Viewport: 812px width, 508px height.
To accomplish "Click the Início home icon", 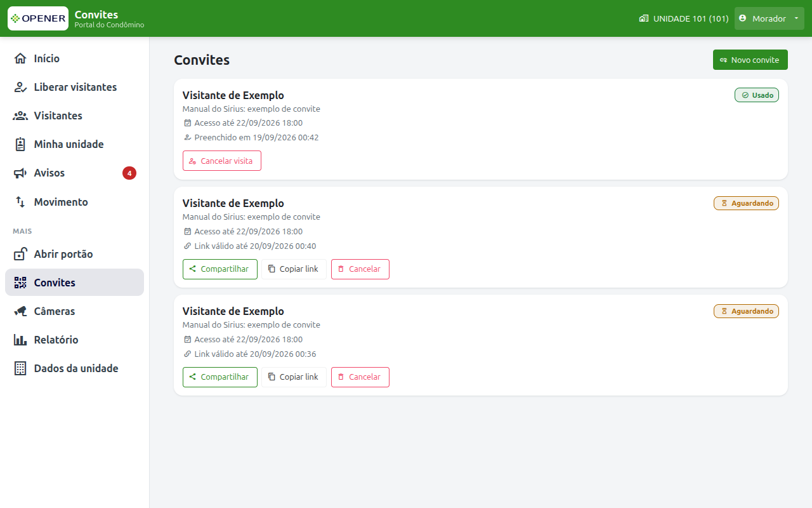I will tap(20, 58).
